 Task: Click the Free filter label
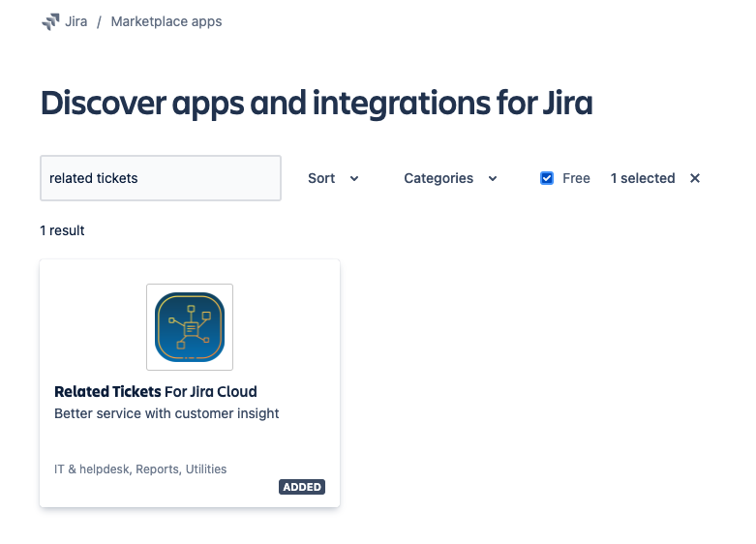(x=576, y=178)
